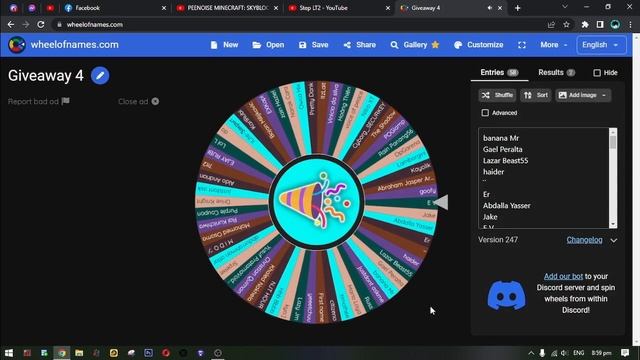Mute the Giveaway 4 tab audio icon
640x360 pixels.
(x=489, y=8)
